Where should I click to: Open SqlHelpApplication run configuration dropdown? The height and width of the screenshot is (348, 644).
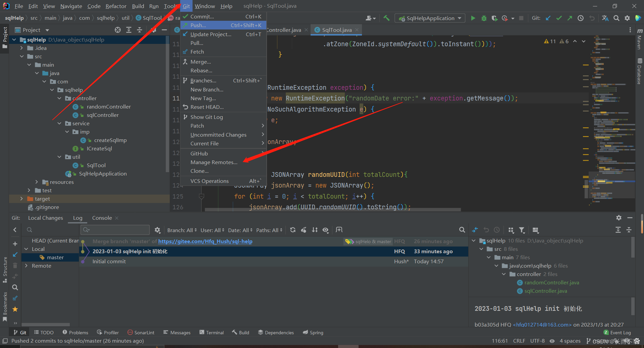pyautogui.click(x=430, y=18)
